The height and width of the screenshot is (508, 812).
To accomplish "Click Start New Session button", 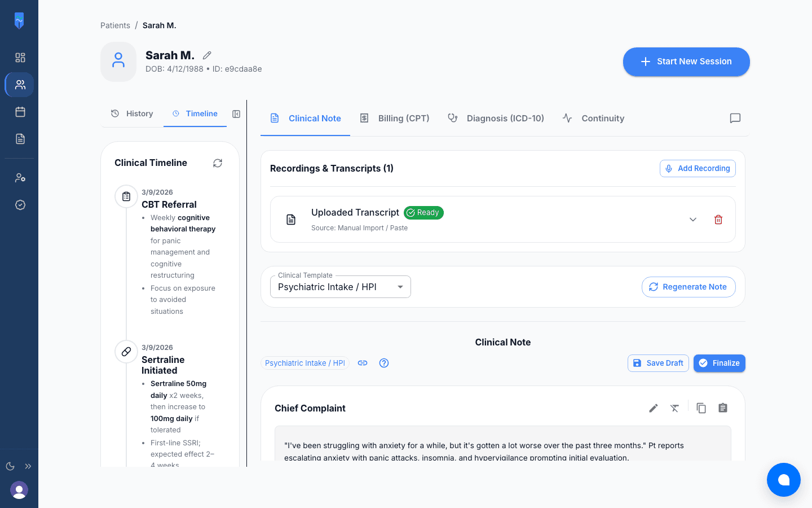I will click(686, 62).
